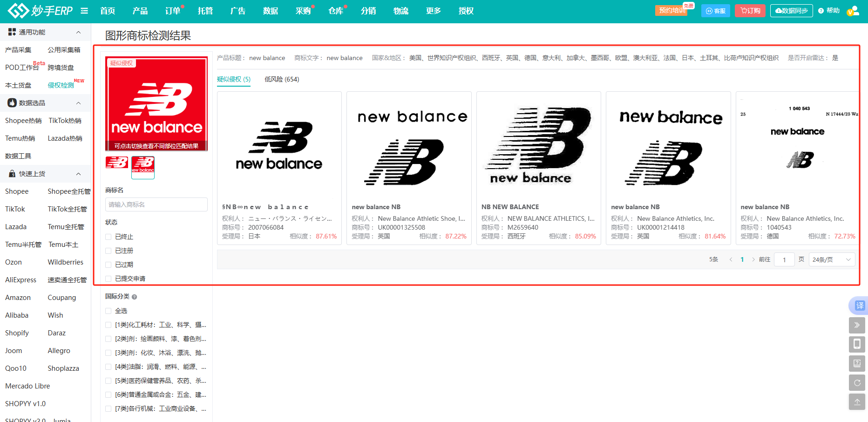This screenshot has height=422, width=868.
Task: Collapse the 快速上货 sidebar section
Action: tap(78, 174)
